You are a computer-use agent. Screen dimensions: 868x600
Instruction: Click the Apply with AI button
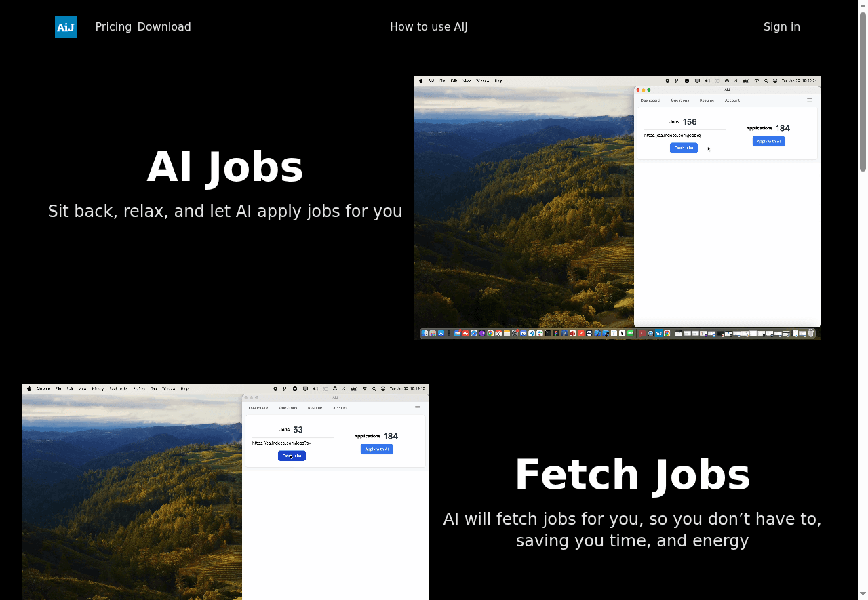click(768, 141)
